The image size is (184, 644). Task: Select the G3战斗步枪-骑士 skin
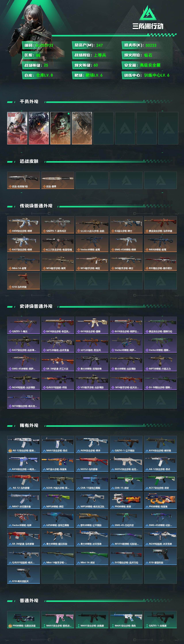click(126, 225)
